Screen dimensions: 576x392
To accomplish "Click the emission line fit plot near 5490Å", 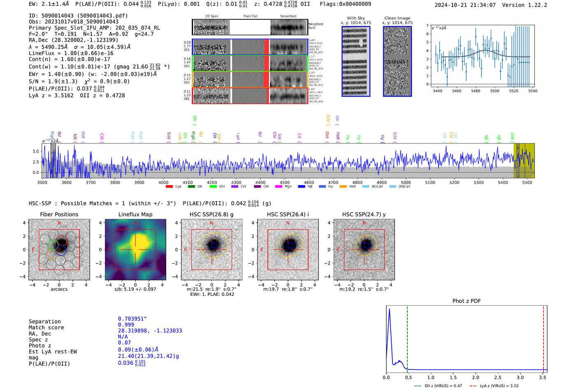I will (483, 56).
